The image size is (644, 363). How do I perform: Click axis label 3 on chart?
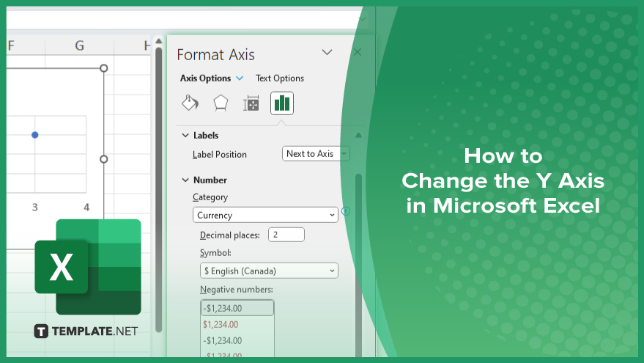pos(35,208)
